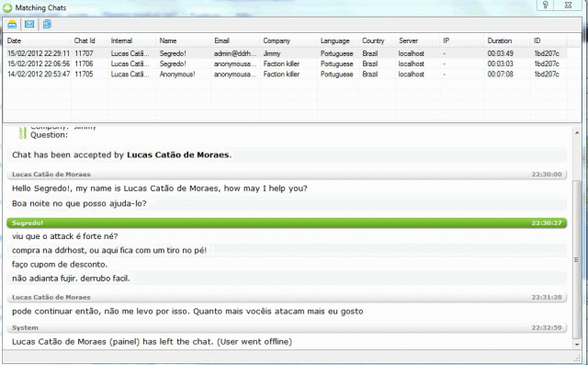Screen dimensions: 588x365
Task: Sort by the IP column header
Action: coord(447,40)
